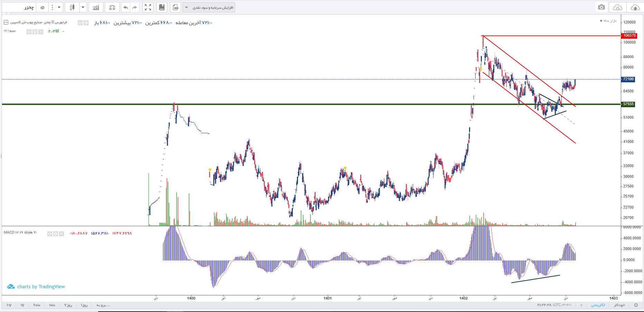This screenshot has width=644, height=312.
Task: Open the timeframe interval dropdown arrow
Action: tap(59, 7)
